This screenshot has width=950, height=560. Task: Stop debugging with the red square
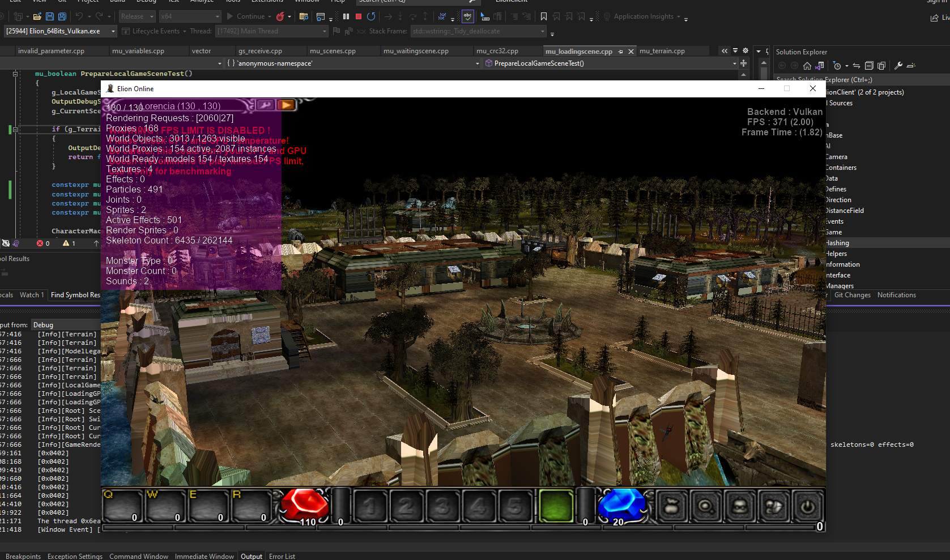(x=359, y=16)
